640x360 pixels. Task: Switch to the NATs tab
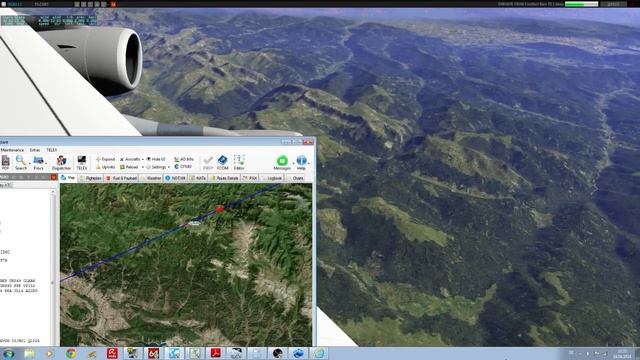tap(198, 178)
